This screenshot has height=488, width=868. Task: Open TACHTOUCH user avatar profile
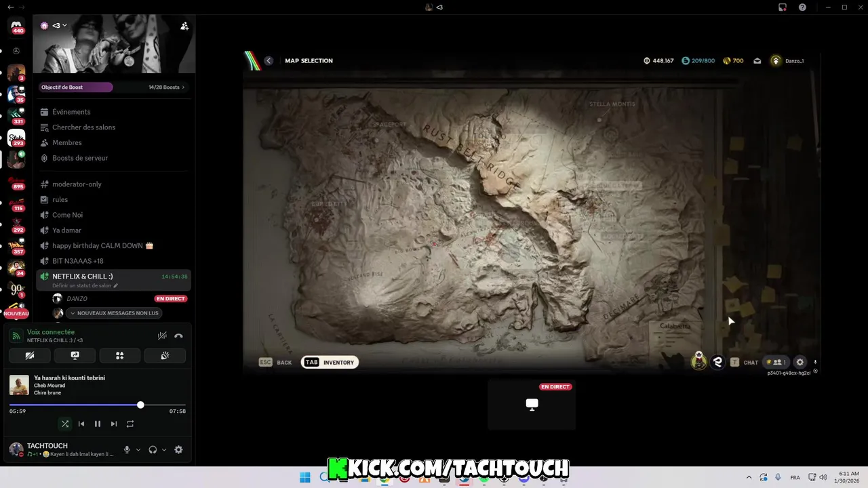[16, 449]
